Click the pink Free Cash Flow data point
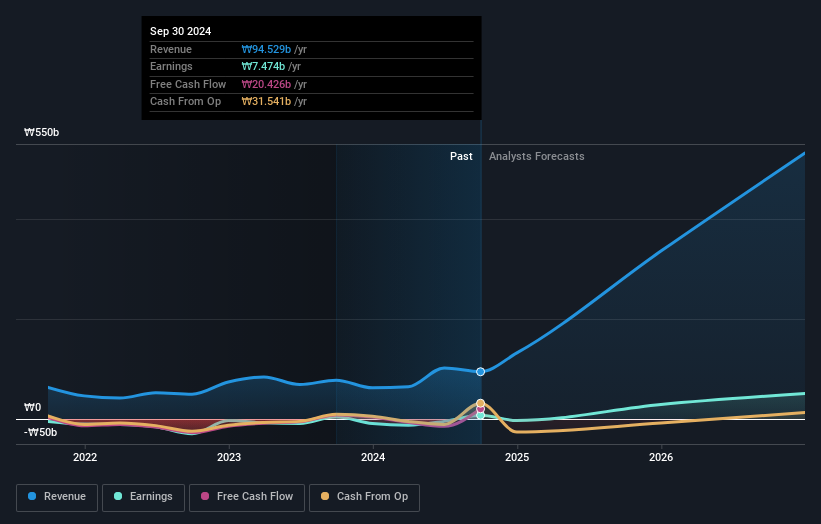Image resolution: width=821 pixels, height=524 pixels. pos(480,409)
